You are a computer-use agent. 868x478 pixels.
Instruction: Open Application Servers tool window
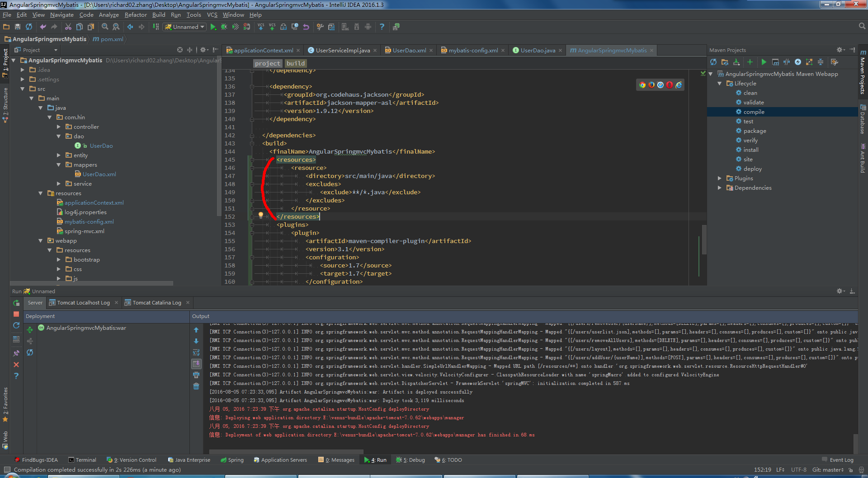coord(280,460)
